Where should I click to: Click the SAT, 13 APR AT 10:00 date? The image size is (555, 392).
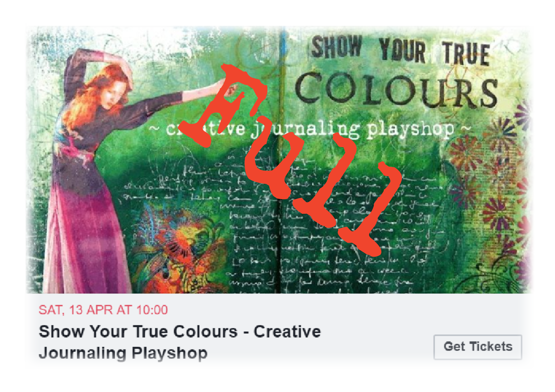pos(103,310)
